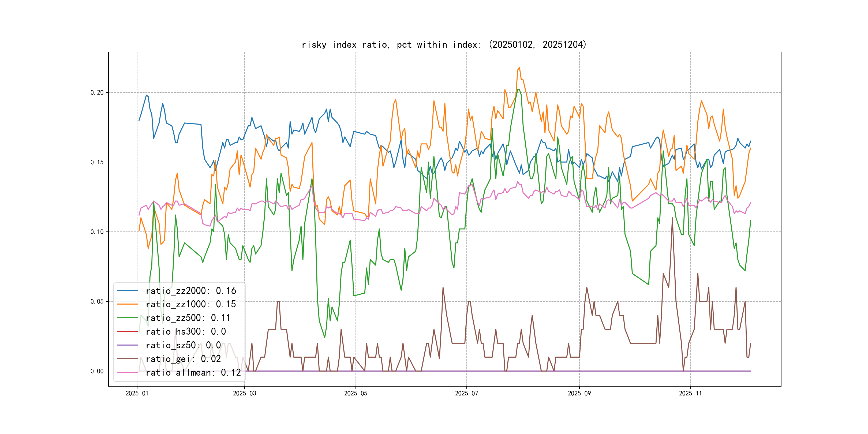Select the 'ratio_gei: 0.02' legend label

click(x=183, y=359)
